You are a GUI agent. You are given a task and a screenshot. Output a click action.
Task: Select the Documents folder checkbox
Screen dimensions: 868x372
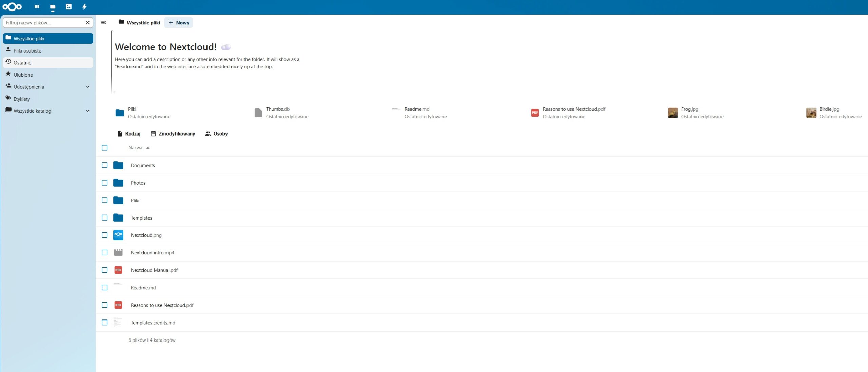(x=105, y=165)
